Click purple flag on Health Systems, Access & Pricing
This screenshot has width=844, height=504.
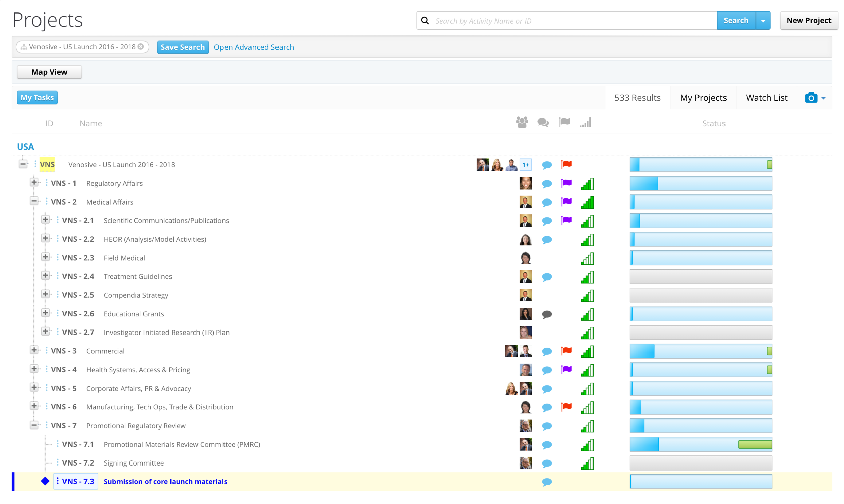(566, 370)
